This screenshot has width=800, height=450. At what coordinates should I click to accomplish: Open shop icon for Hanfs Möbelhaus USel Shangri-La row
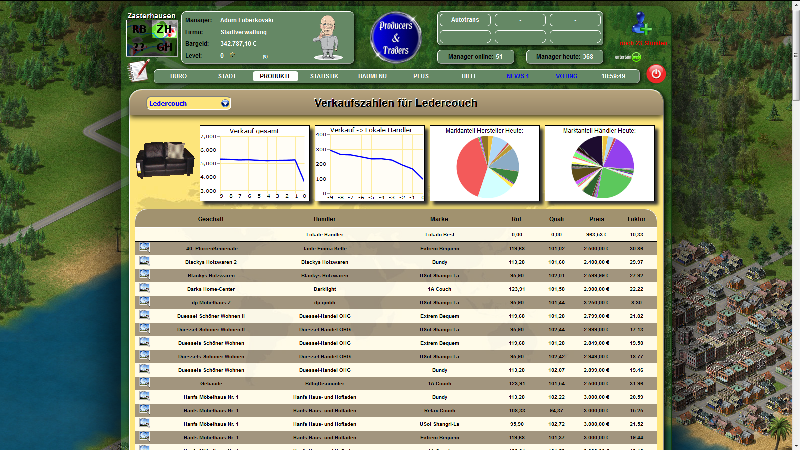(x=144, y=423)
